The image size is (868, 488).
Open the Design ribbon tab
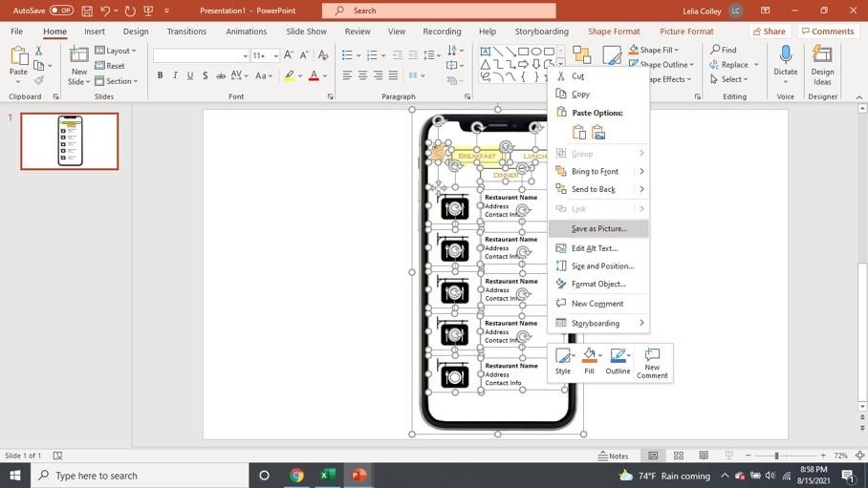click(136, 32)
